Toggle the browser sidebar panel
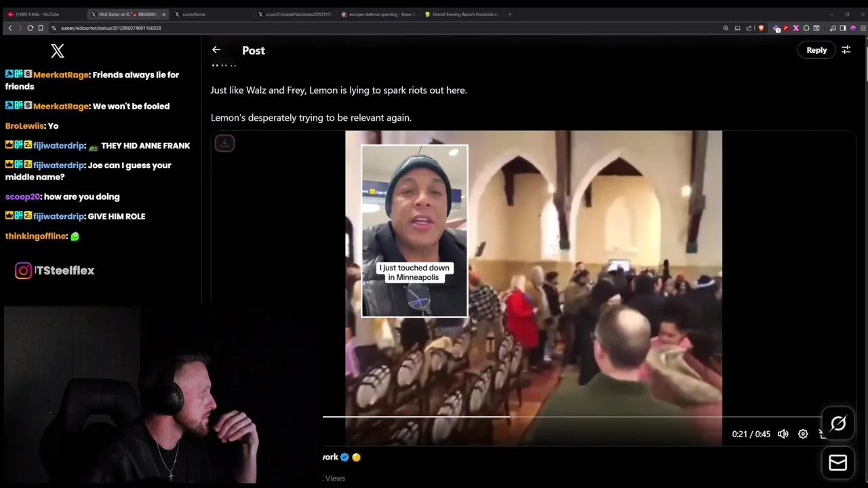Image resolution: width=868 pixels, height=488 pixels. (843, 28)
